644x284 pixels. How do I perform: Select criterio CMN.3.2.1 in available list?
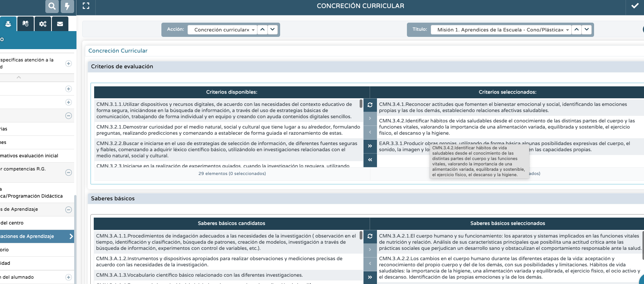228,130
